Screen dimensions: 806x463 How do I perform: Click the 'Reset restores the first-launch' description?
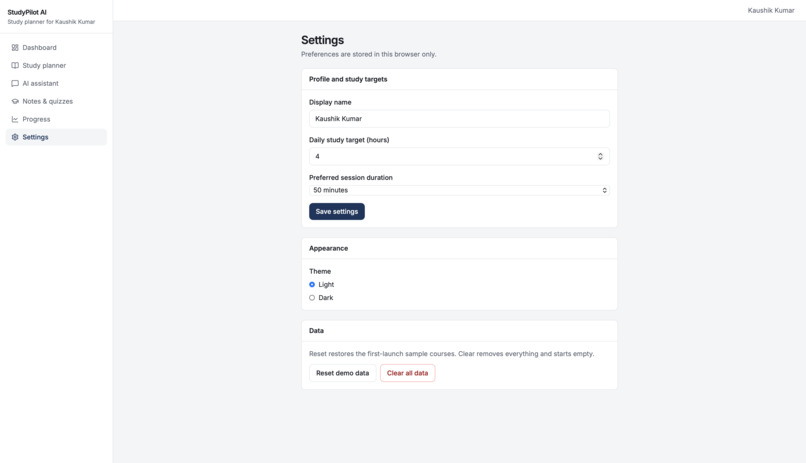[451, 354]
